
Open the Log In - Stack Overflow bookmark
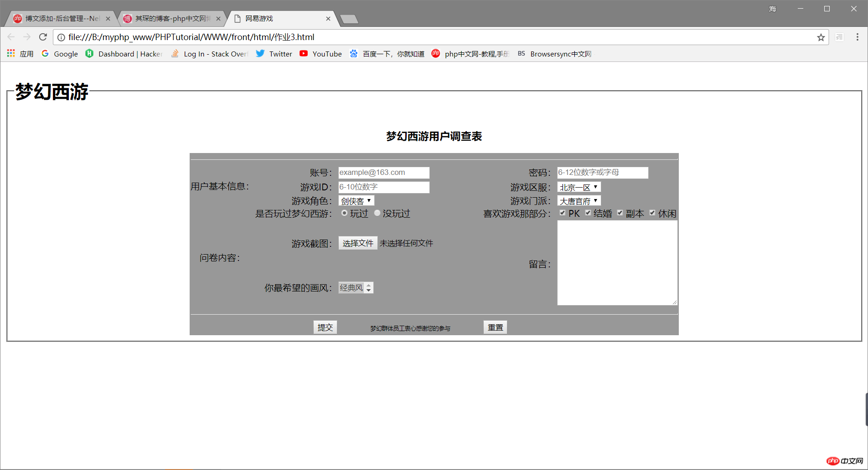209,54
